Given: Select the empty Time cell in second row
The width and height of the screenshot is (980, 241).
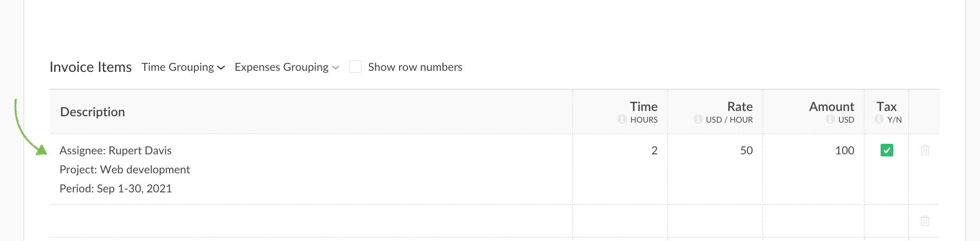Looking at the screenshot, I should click(x=620, y=221).
